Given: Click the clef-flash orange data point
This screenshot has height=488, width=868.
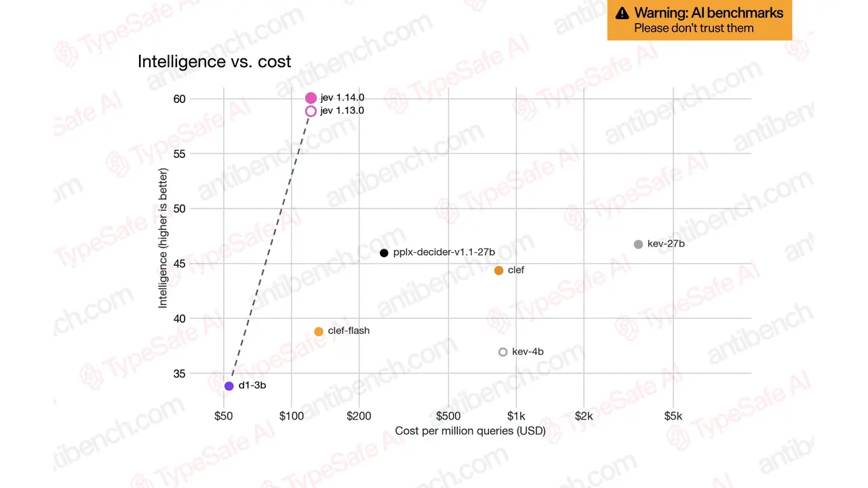Looking at the screenshot, I should tap(319, 331).
